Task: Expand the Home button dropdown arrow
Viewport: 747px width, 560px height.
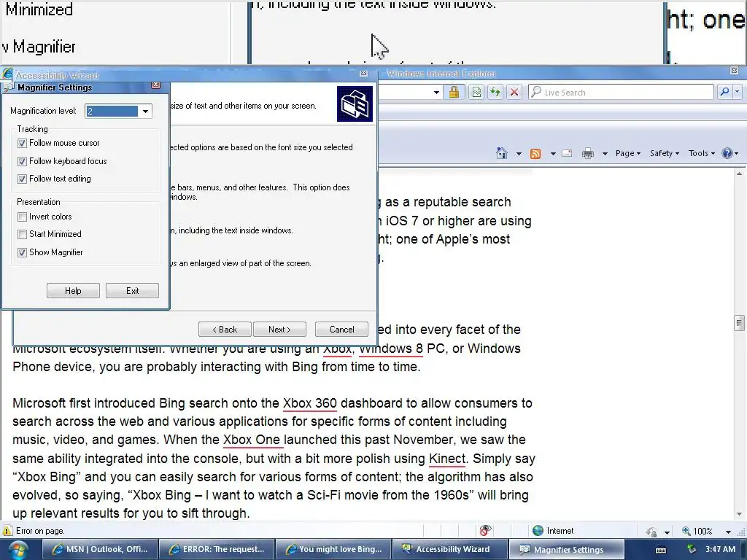Action: pos(519,153)
